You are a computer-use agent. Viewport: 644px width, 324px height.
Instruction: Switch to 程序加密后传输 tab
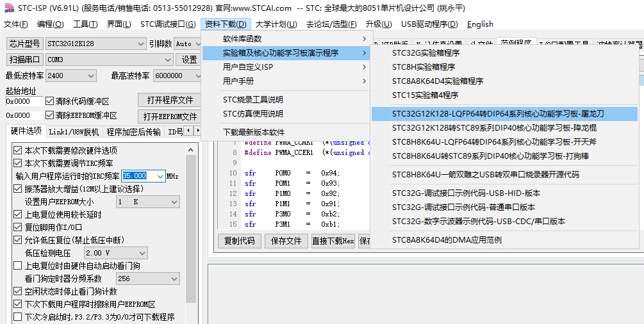pyautogui.click(x=133, y=132)
